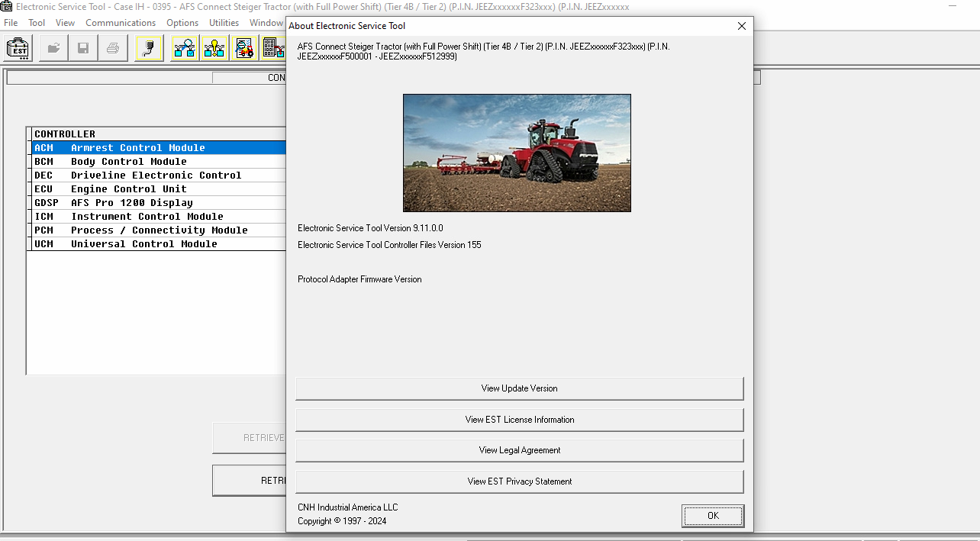The width and height of the screenshot is (980, 541).
Task: Open the EST toolbox icon
Action: (17, 47)
